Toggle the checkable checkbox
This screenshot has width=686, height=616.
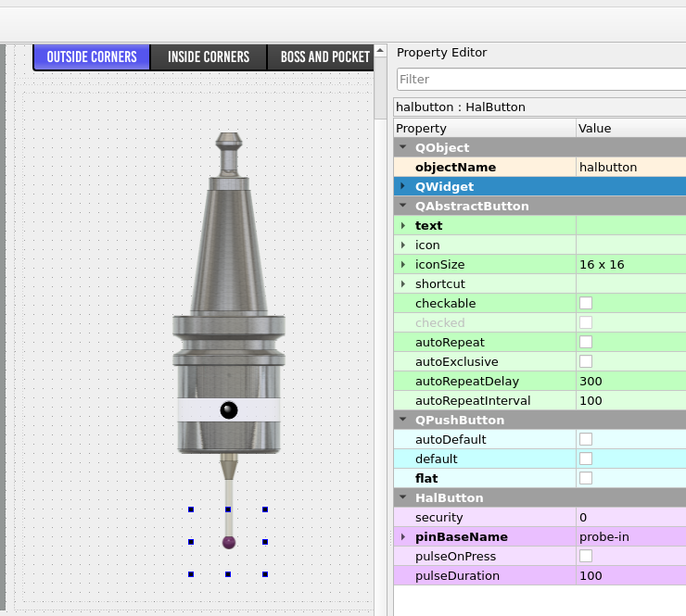(x=586, y=303)
